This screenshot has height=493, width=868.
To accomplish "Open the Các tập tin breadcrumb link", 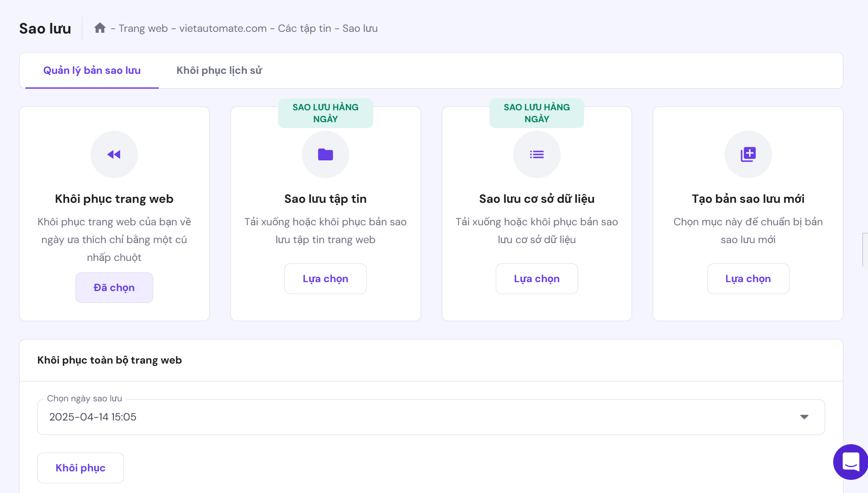I will coord(304,28).
